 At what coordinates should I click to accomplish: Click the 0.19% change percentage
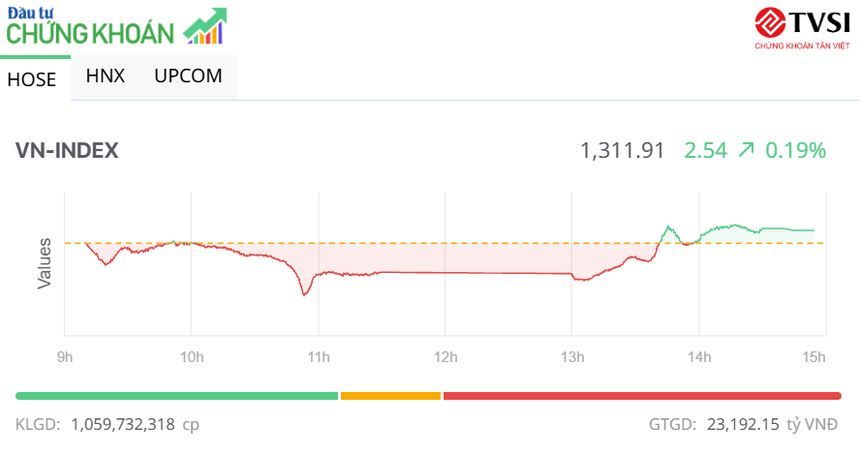[x=796, y=151]
